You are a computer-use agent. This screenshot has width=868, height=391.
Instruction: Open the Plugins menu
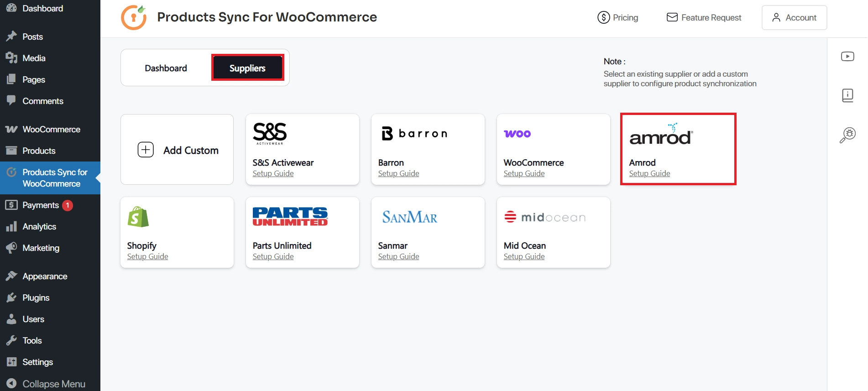tap(36, 297)
